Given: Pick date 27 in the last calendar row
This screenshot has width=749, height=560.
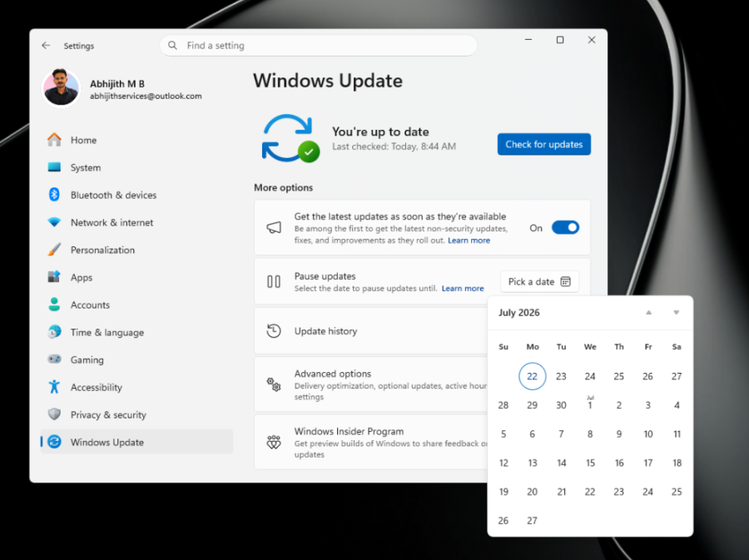Looking at the screenshot, I should [532, 520].
